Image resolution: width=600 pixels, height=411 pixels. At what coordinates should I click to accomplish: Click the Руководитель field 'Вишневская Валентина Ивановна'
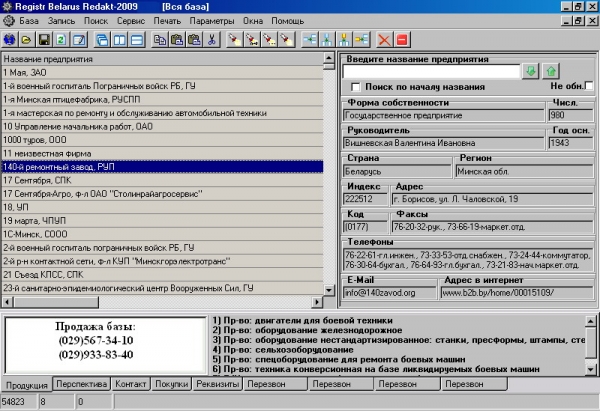(443, 143)
